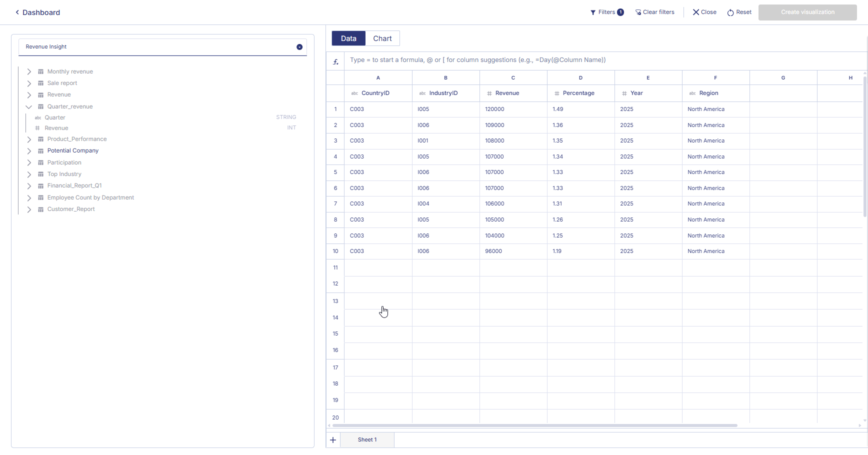The width and height of the screenshot is (868, 455).
Task: Click the Close button in toolbar
Action: [704, 12]
